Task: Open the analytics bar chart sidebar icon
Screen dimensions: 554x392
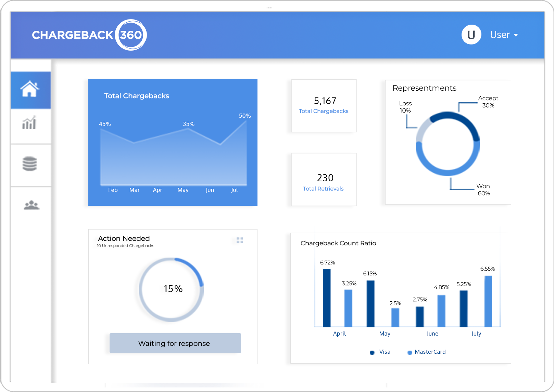Action: point(29,123)
